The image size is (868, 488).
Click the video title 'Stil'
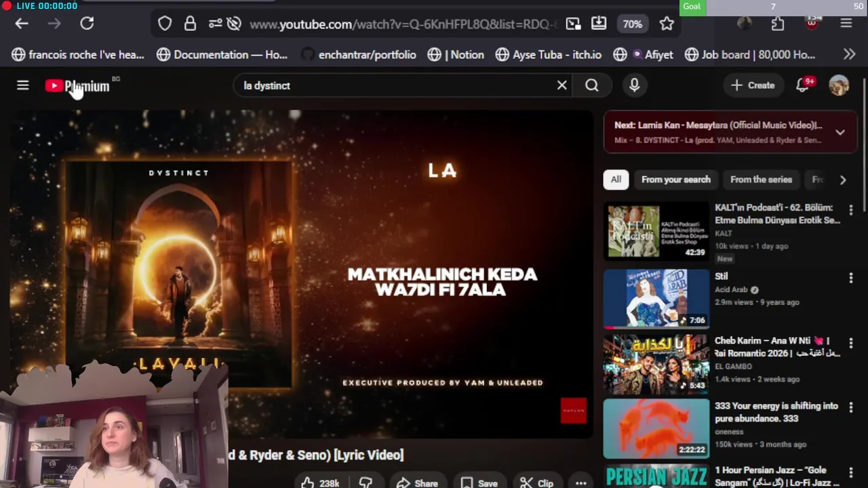coord(721,277)
